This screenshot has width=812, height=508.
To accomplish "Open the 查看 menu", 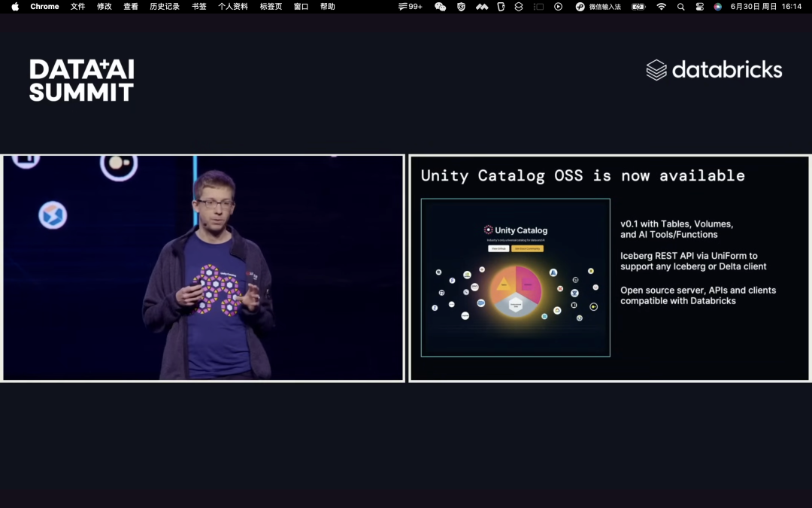I will 131,7.
